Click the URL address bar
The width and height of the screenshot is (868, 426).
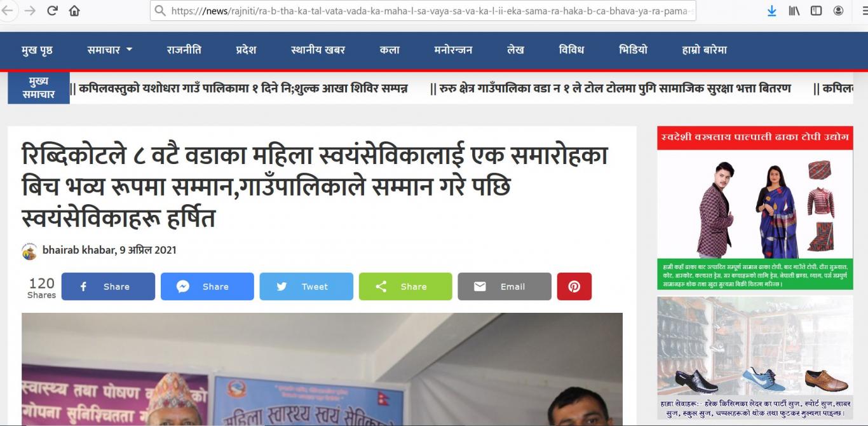[423, 11]
